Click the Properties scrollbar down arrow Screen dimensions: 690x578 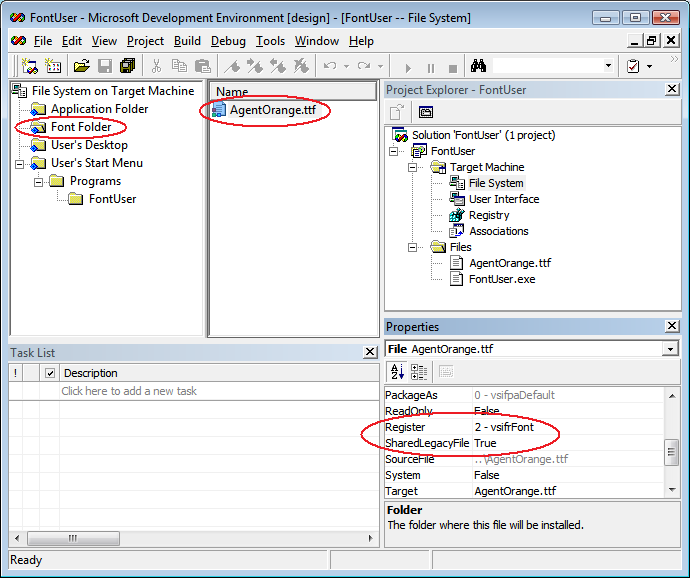pyautogui.click(x=672, y=490)
